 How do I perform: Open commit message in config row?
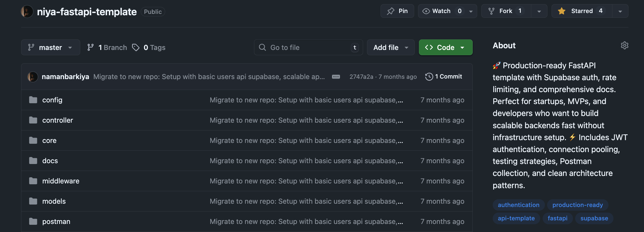pyautogui.click(x=306, y=100)
